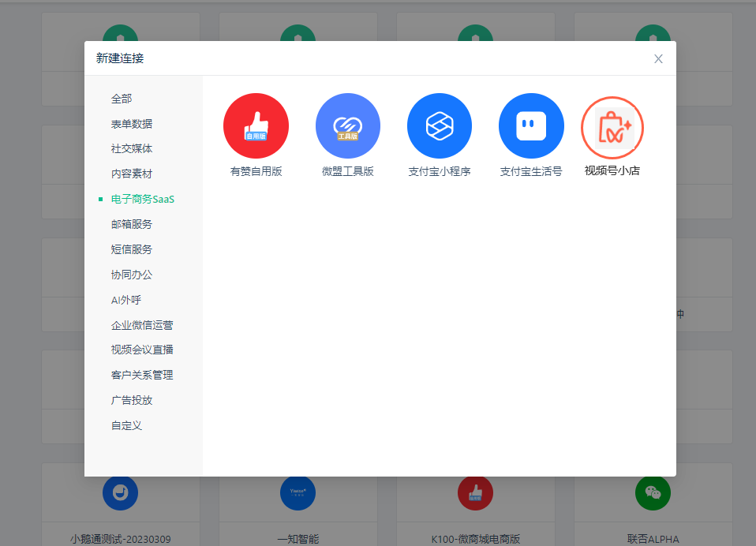This screenshot has width=756, height=546.
Task: Click the 一知智能 card name in background
Action: [x=298, y=539]
